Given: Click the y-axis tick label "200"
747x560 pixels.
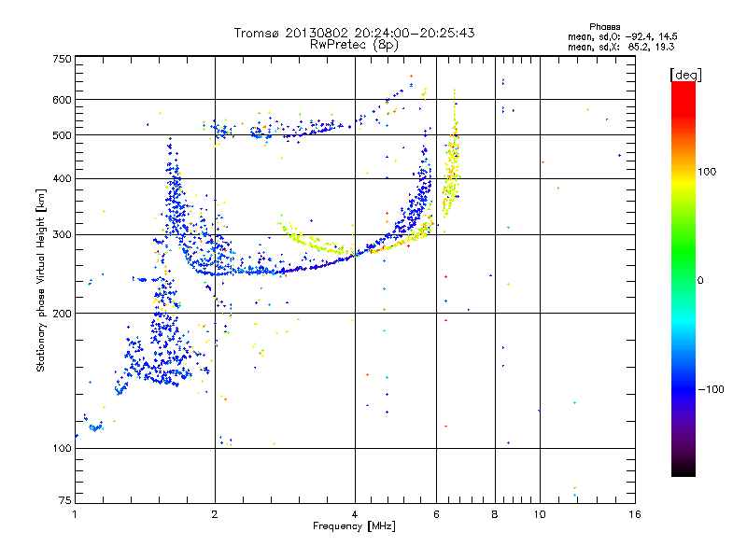Looking at the screenshot, I should click(62, 314).
